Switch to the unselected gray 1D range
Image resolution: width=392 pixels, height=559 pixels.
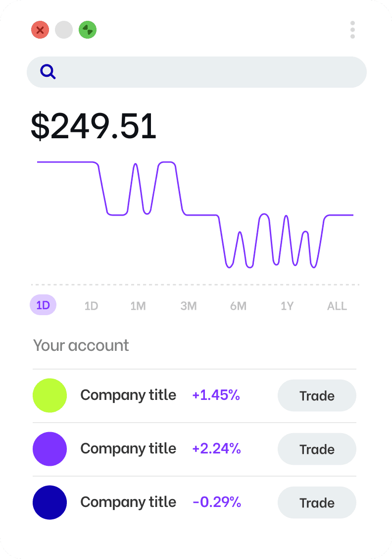(91, 306)
